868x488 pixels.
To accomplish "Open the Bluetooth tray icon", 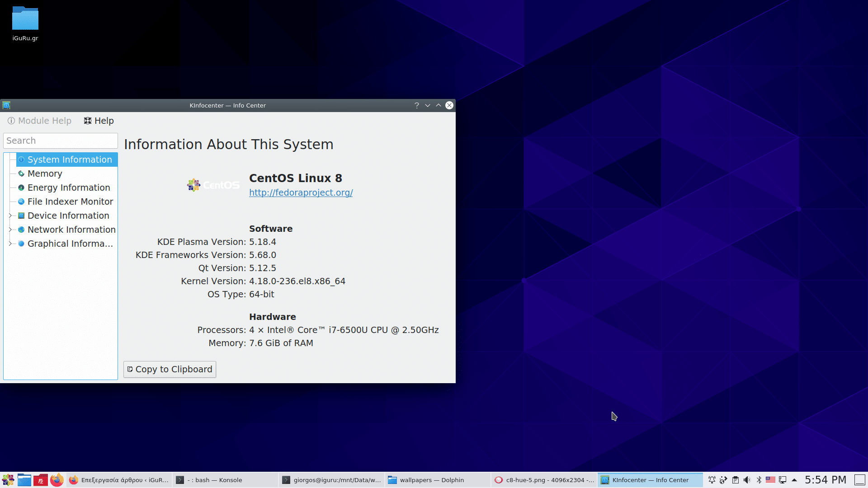I will click(x=759, y=480).
